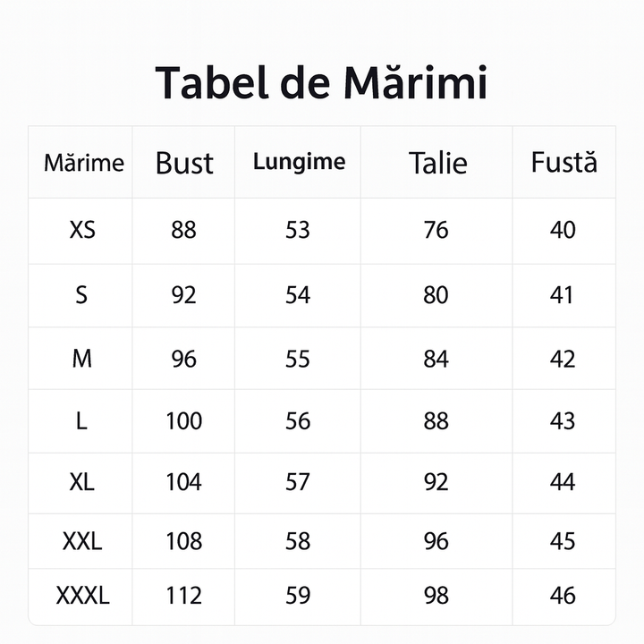
Task: Click the Talie column header
Action: coord(437,163)
